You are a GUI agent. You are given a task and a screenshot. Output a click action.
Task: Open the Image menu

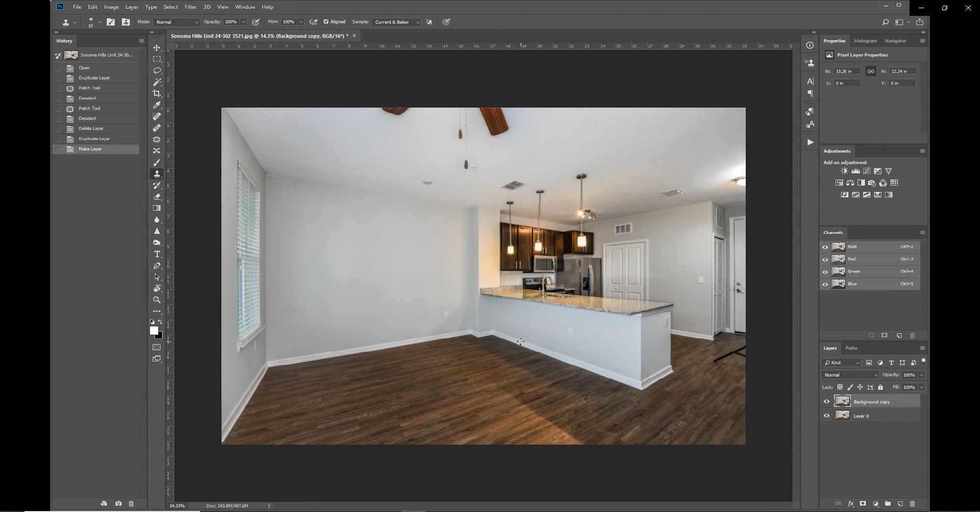(111, 7)
